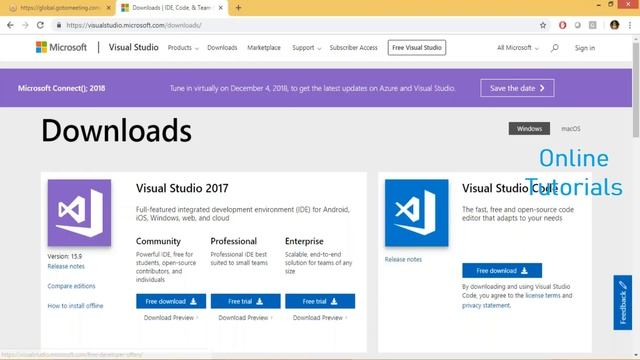Screen dimensions: 640x360
Task: Click the Enterprise edition heading
Action: pos(304,241)
